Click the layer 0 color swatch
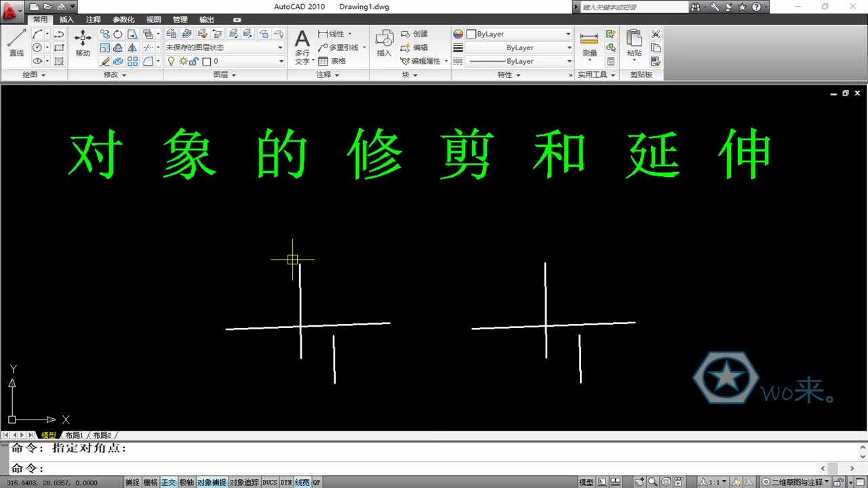 tap(207, 61)
